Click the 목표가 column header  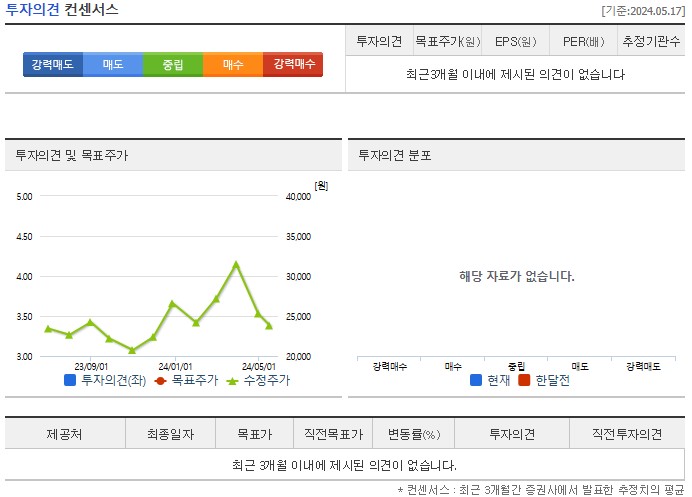[255, 434]
